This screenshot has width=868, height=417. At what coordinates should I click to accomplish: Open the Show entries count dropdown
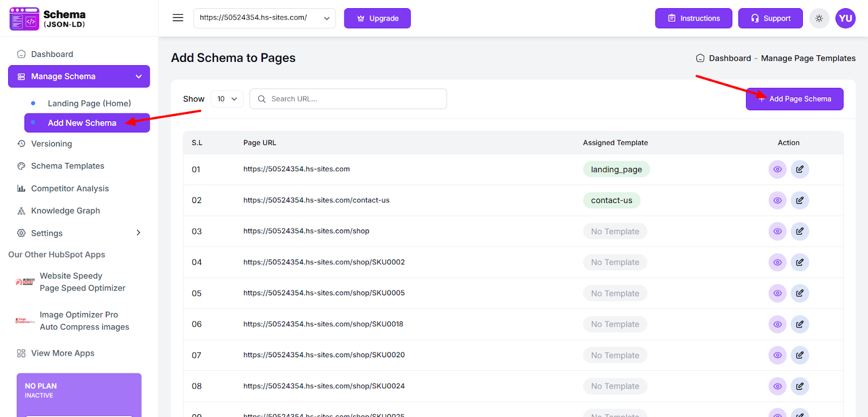[x=227, y=99]
